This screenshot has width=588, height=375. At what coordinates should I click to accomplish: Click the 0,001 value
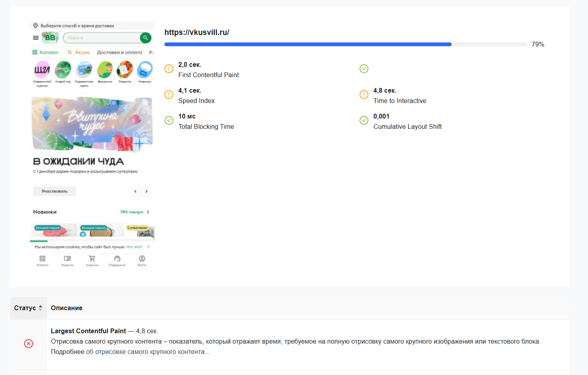(381, 117)
